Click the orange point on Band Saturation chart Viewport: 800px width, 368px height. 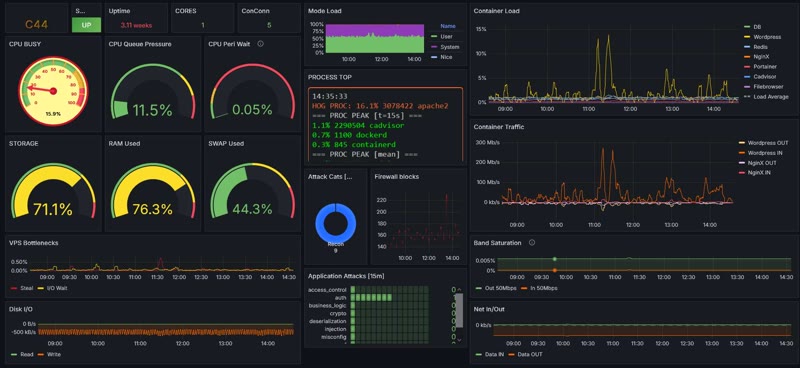(555, 270)
